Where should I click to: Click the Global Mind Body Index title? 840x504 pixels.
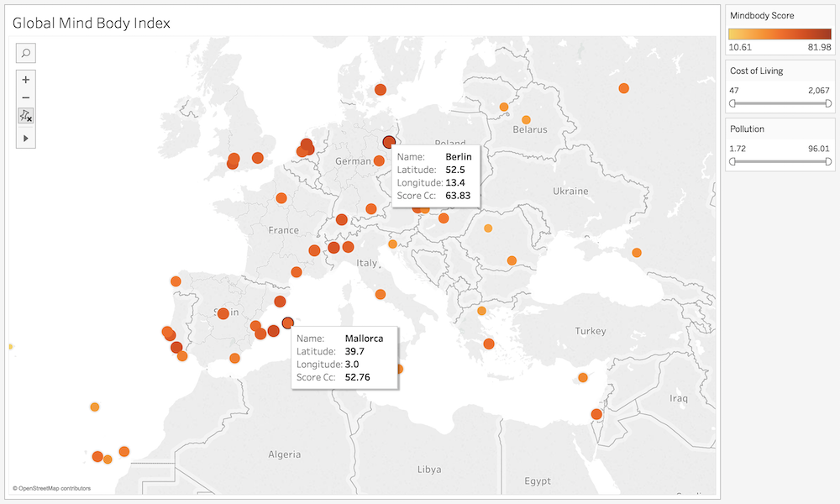[x=92, y=23]
